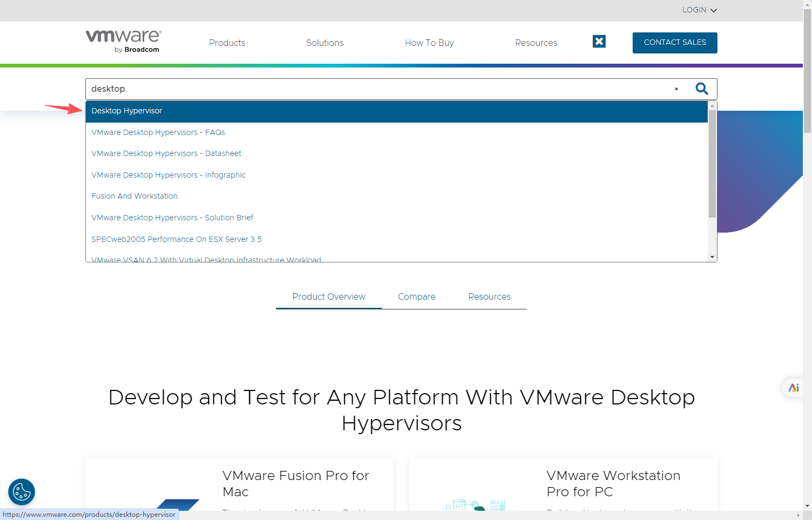Open the Solutions menu
Image resolution: width=812 pixels, height=520 pixels.
tap(325, 43)
